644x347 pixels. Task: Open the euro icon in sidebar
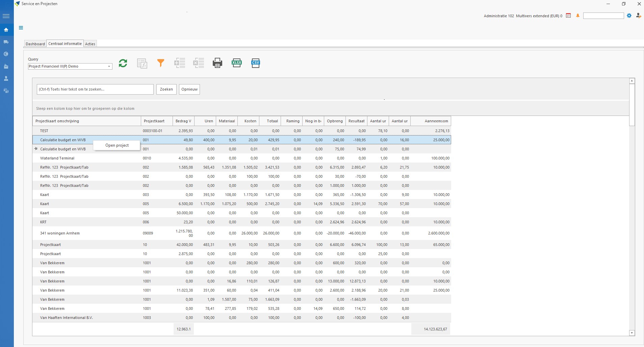click(x=6, y=54)
